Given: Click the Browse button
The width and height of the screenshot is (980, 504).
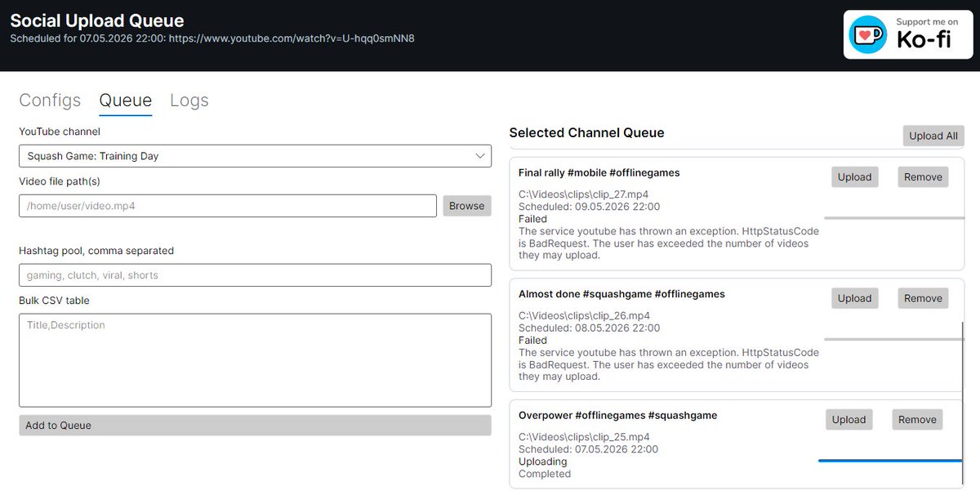Looking at the screenshot, I should coord(467,206).
